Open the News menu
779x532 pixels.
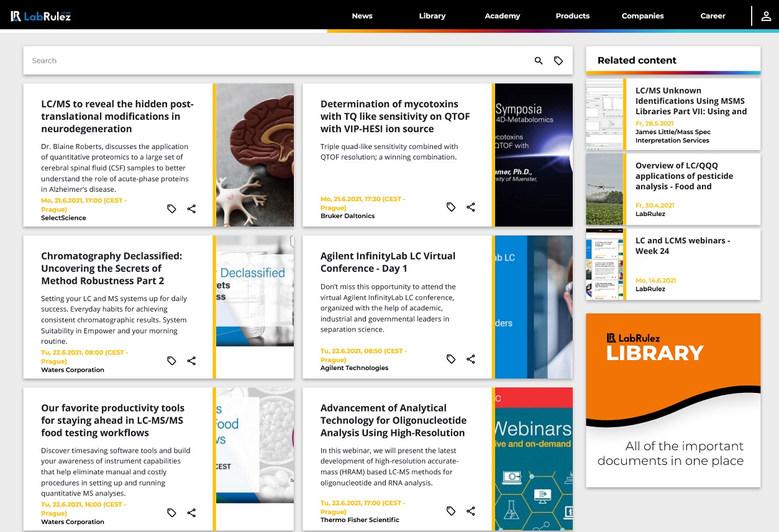coord(362,16)
